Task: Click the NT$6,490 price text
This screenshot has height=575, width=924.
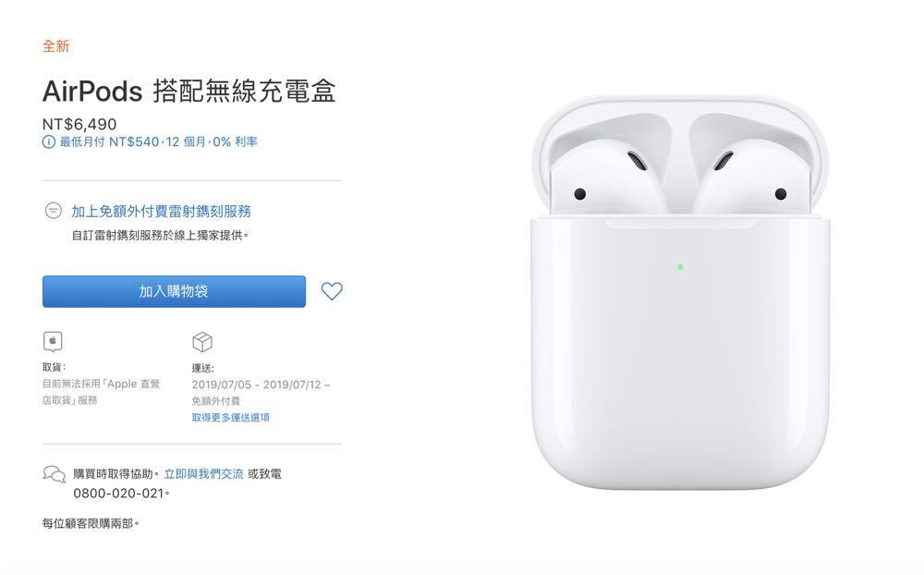Action: (79, 125)
